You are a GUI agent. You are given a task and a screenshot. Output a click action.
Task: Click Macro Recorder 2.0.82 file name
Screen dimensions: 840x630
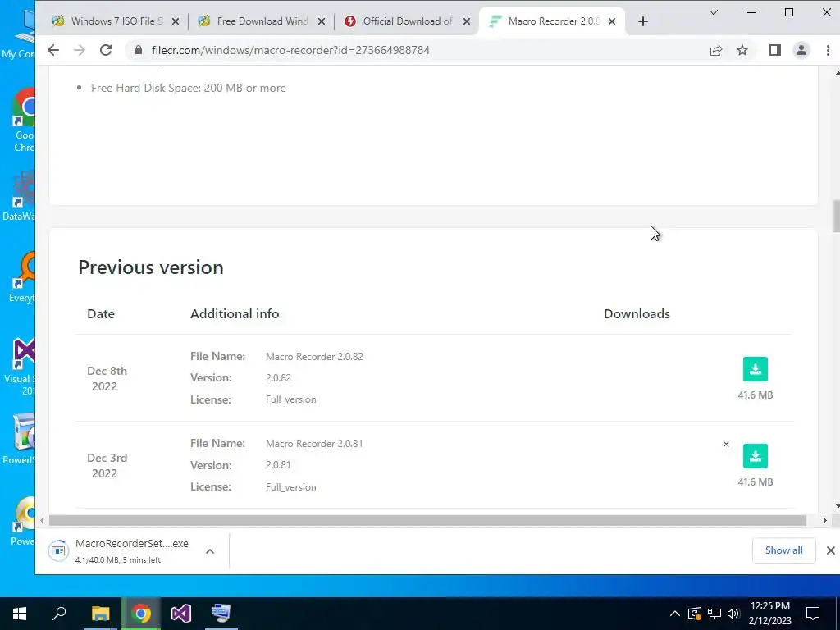(314, 357)
